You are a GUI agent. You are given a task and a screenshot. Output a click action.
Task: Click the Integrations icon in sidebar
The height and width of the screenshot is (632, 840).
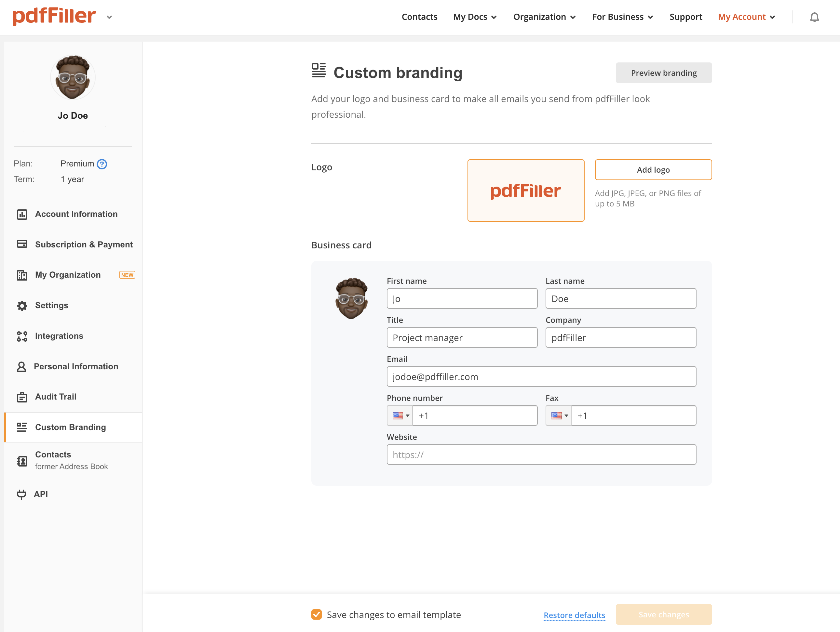click(22, 336)
